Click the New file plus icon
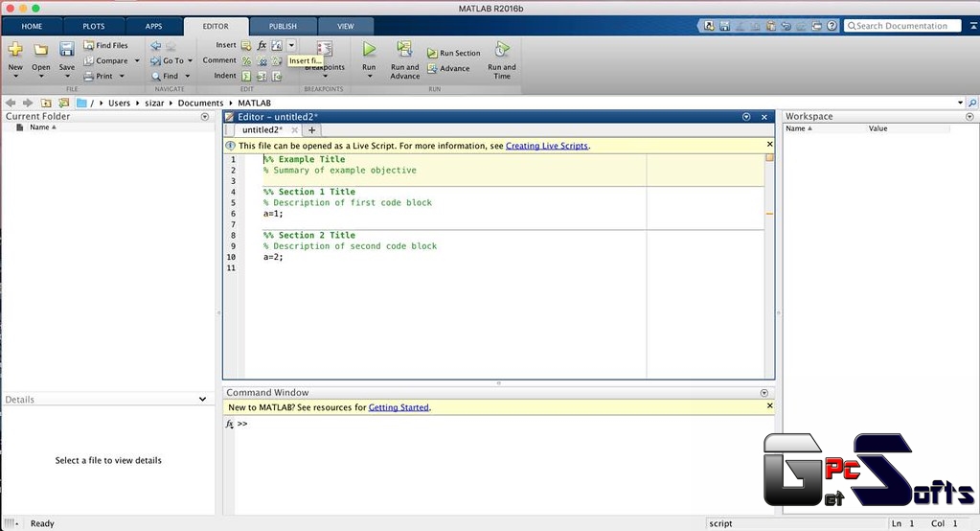Screen dimensions: 980x531 [15, 50]
